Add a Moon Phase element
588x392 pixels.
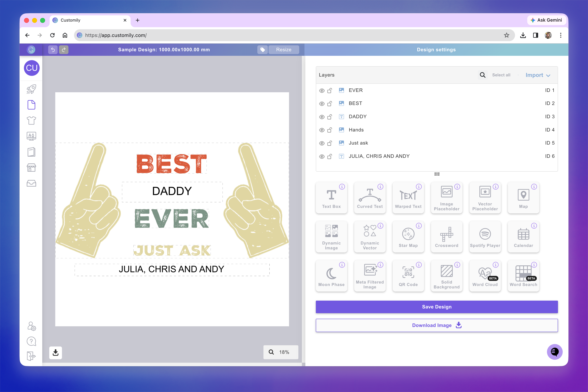coord(331,276)
